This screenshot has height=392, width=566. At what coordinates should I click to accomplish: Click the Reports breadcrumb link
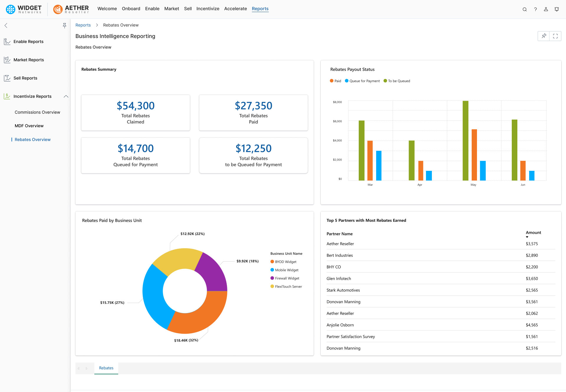coord(83,25)
